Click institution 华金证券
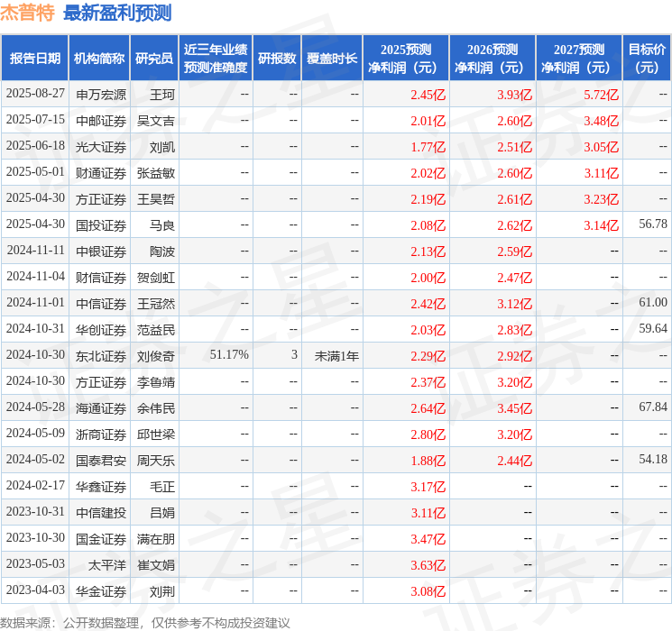This screenshot has width=672, height=631. click(101, 591)
